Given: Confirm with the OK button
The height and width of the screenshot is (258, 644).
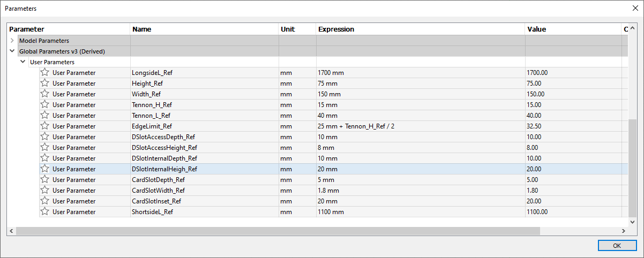Looking at the screenshot, I should click(617, 246).
